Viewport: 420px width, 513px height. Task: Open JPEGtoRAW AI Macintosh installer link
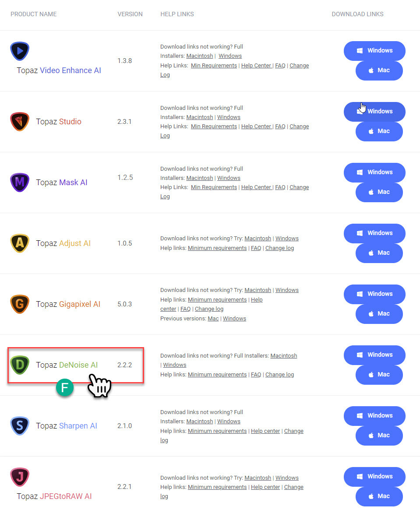[258, 478]
